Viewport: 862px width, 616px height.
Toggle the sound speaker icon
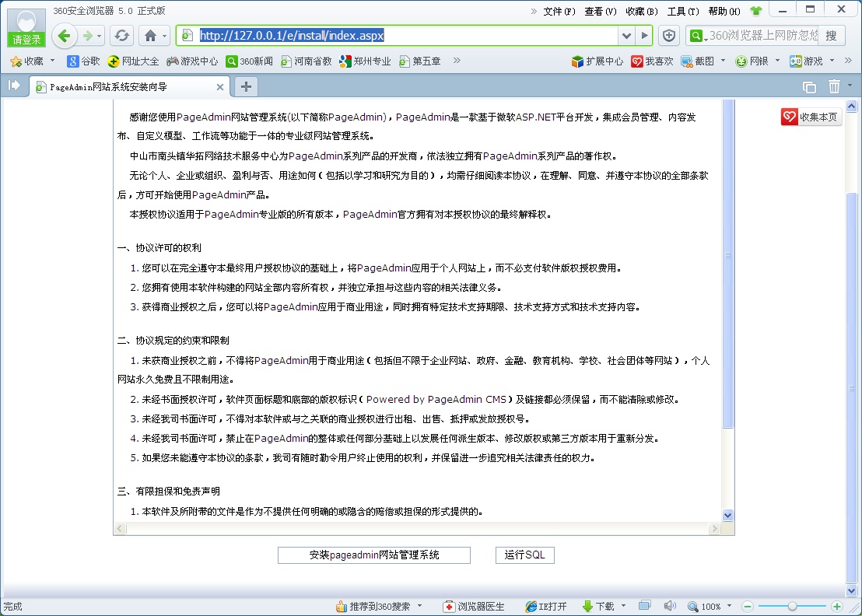670,606
